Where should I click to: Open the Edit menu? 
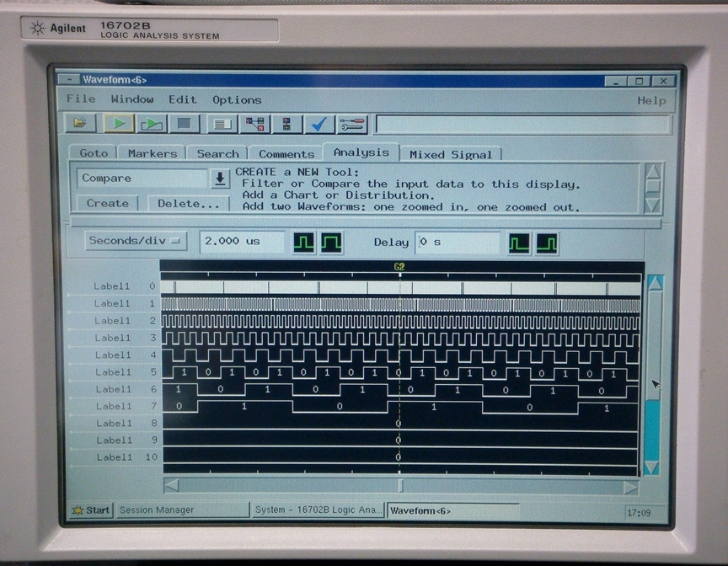coord(183,99)
